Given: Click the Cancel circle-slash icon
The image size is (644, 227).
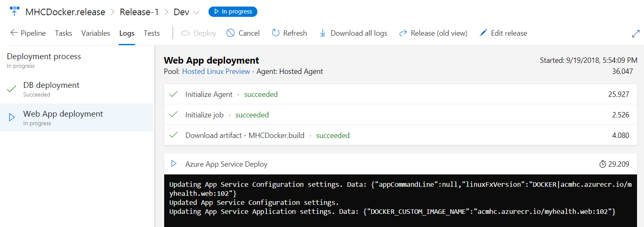Looking at the screenshot, I should tap(231, 33).
